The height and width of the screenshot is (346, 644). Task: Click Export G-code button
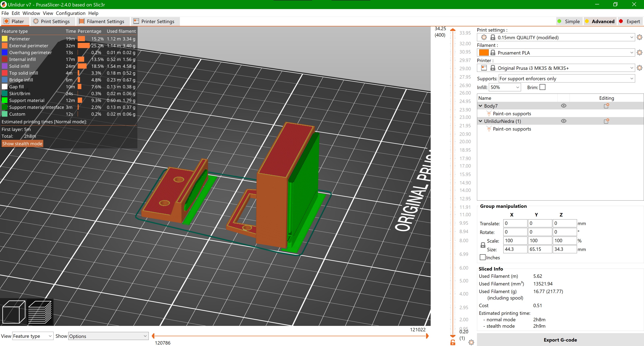tap(560, 340)
